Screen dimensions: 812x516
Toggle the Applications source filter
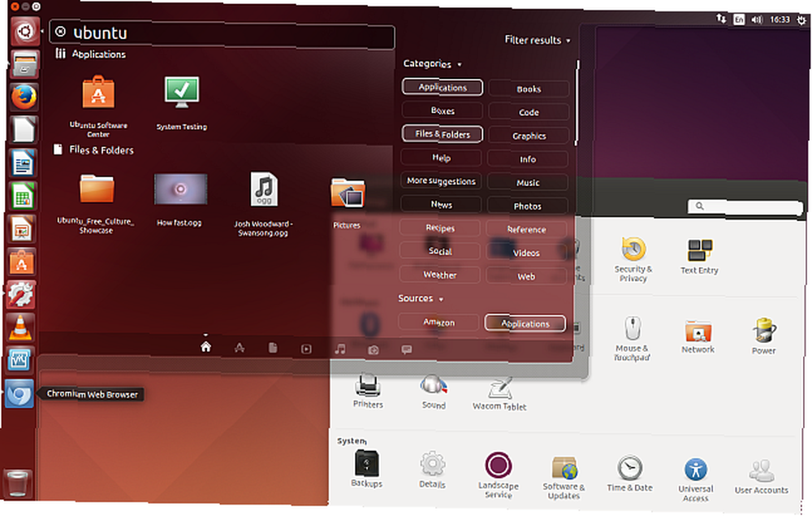(525, 323)
